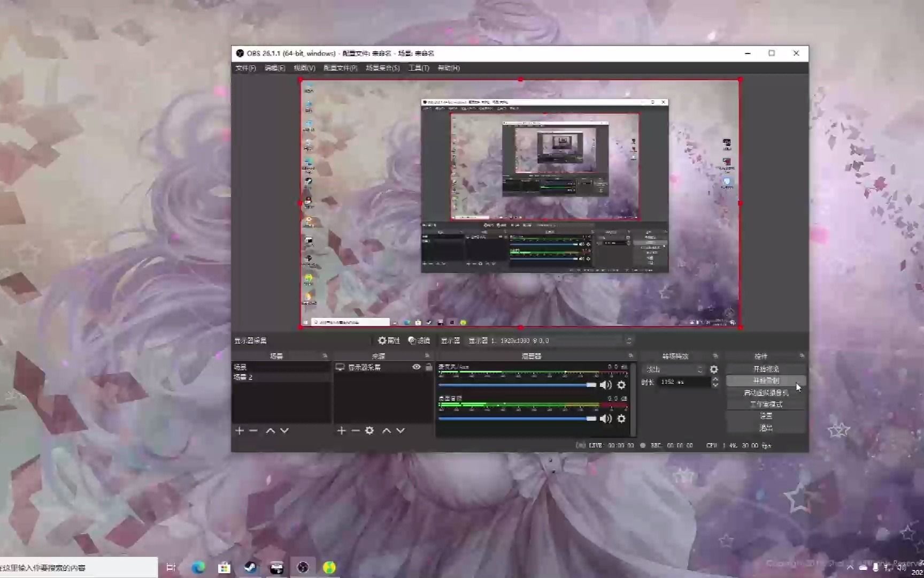The height and width of the screenshot is (578, 924).
Task: Click 开始录制 Start Recording button
Action: (766, 381)
